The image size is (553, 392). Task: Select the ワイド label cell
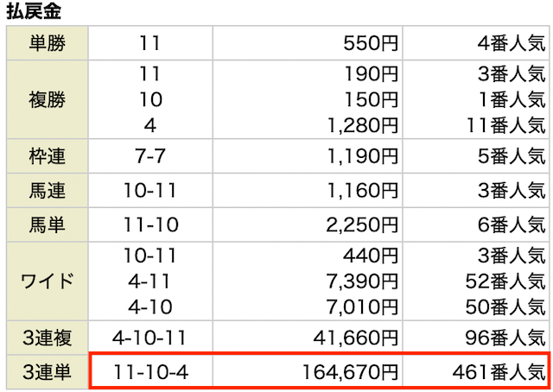point(48,281)
